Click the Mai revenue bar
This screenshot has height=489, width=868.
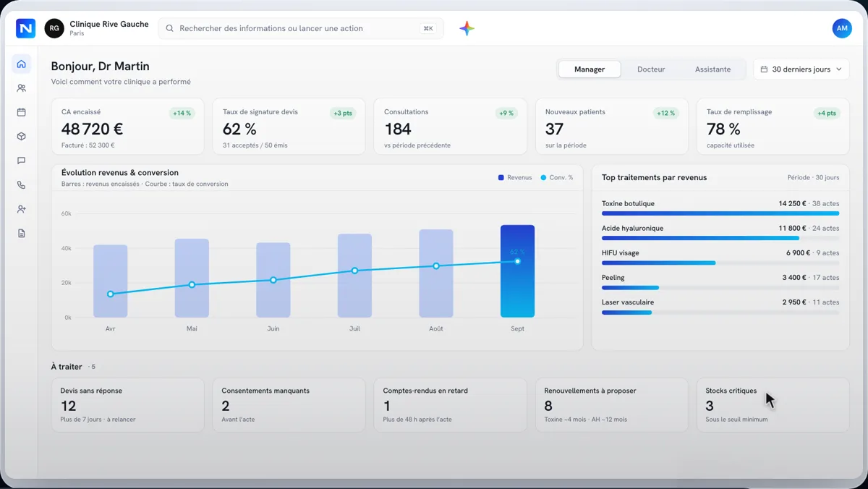coord(192,278)
